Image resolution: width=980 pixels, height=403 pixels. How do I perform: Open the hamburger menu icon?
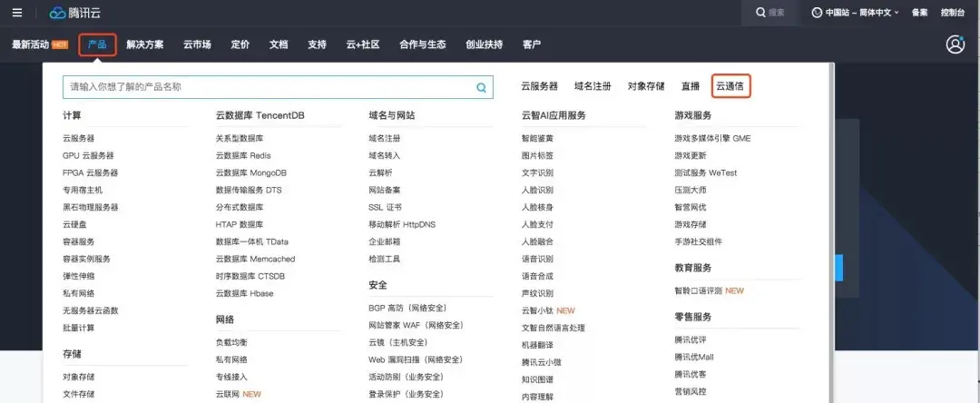tap(17, 13)
